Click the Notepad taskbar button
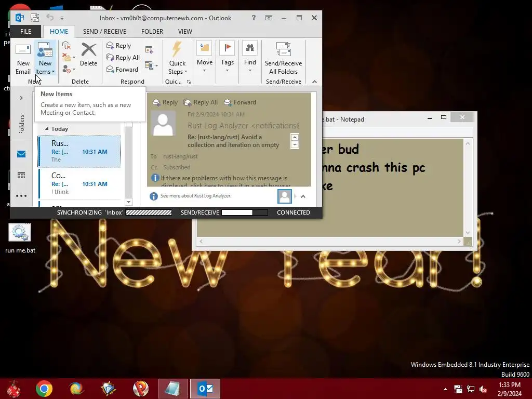Screen dimensions: 532x399 (x=172, y=389)
